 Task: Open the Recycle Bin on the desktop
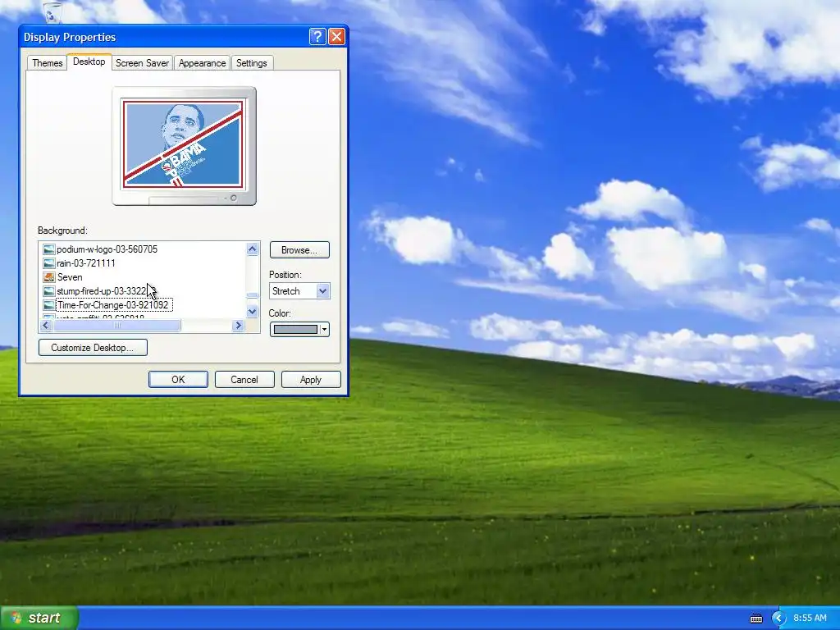pyautogui.click(x=52, y=11)
